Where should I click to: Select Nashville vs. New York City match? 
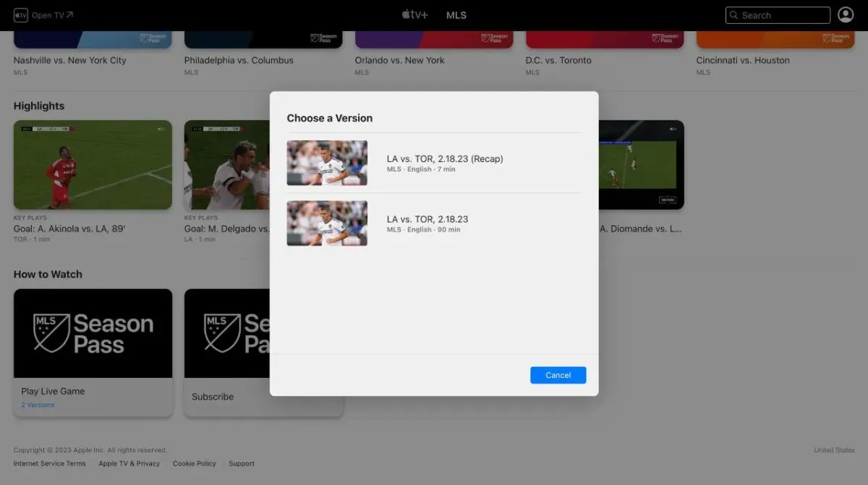[x=70, y=60]
